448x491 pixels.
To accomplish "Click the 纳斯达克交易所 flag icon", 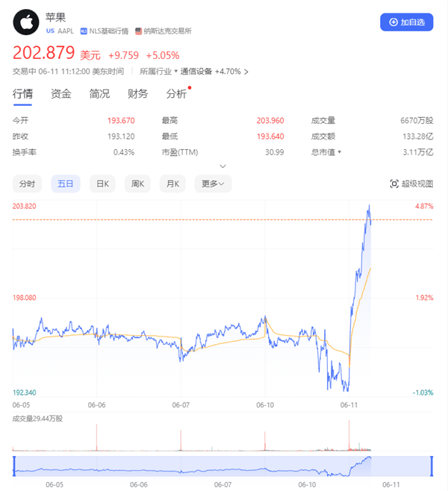I will 139,31.
